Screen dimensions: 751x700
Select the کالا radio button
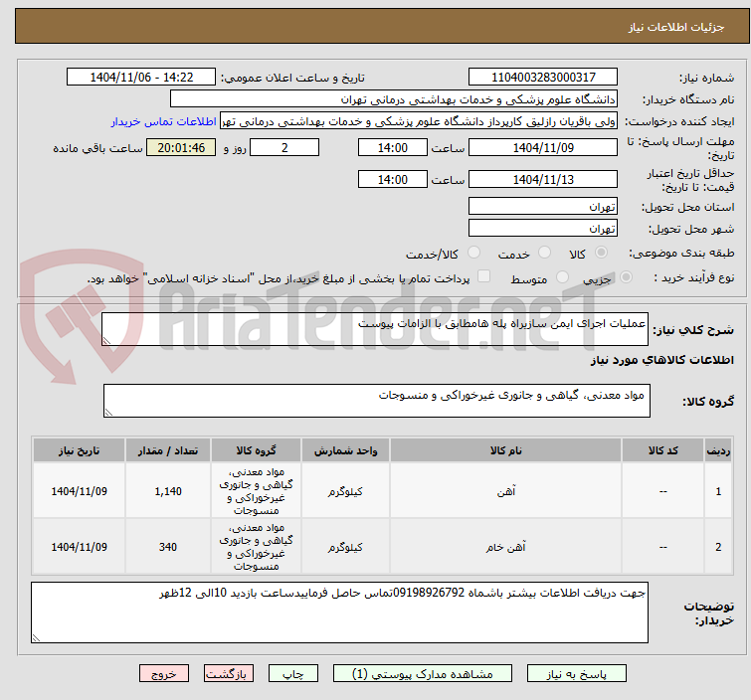coord(601,253)
